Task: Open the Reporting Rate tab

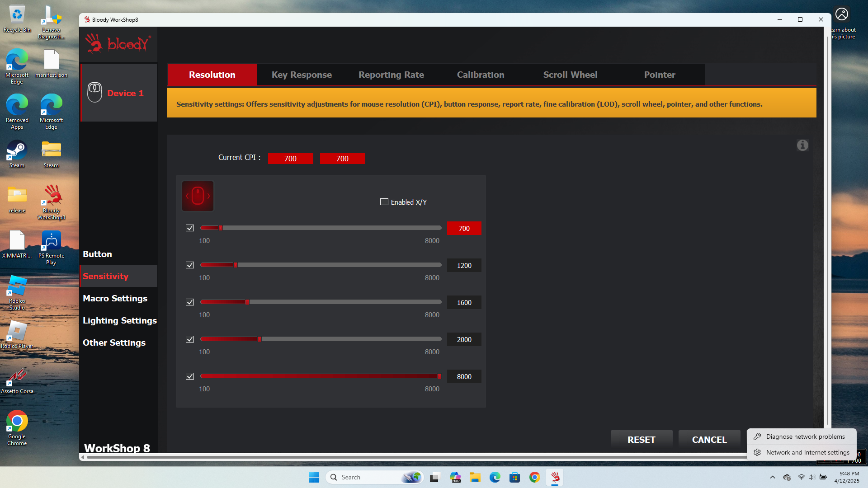Action: click(x=391, y=75)
